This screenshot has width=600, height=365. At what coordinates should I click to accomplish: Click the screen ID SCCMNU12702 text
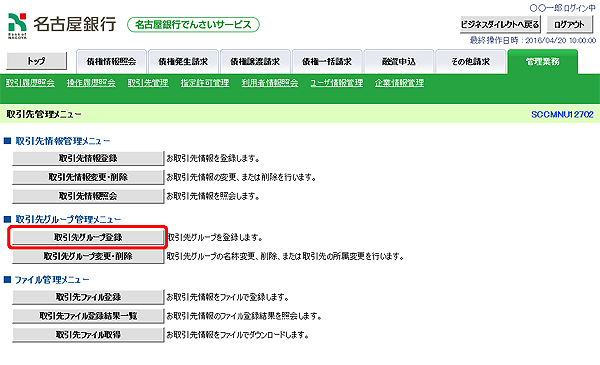coord(562,114)
